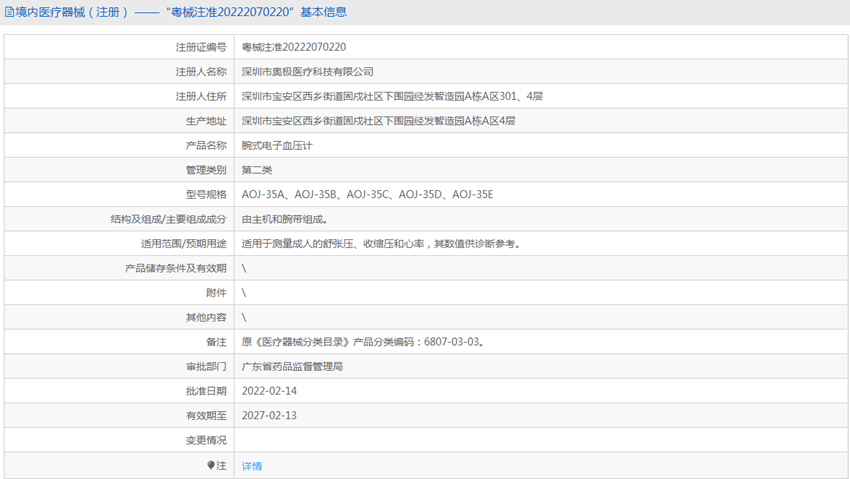This screenshot has width=850, height=479.
Task: Click the 生产地址 label
Action: [x=206, y=121]
